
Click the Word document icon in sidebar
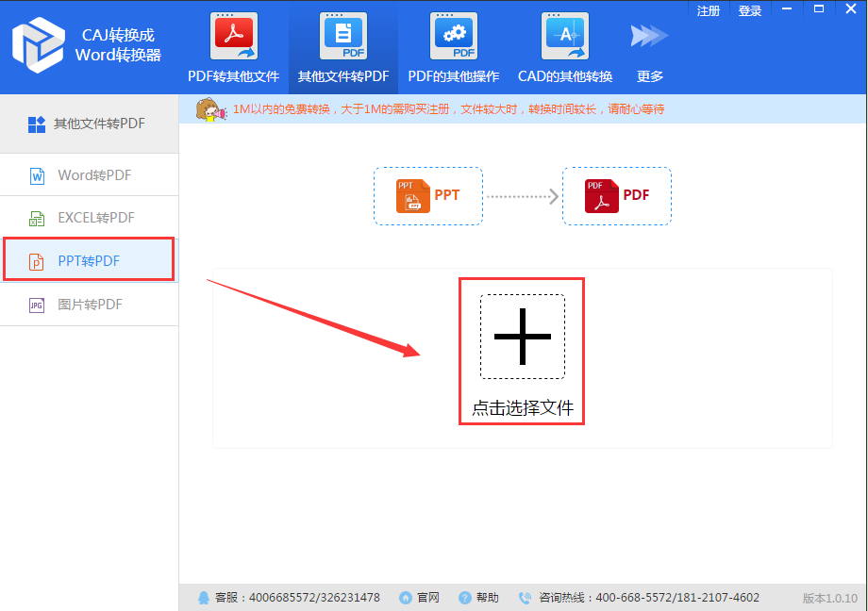pyautogui.click(x=37, y=176)
